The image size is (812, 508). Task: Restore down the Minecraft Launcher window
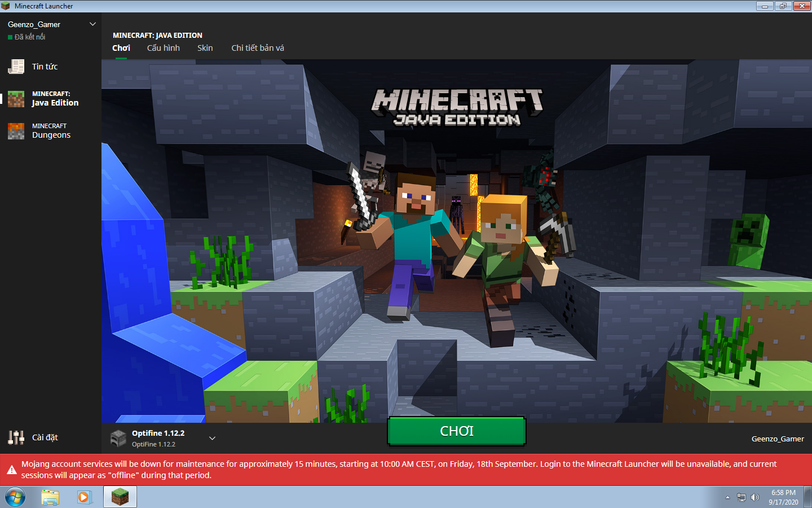pos(783,6)
